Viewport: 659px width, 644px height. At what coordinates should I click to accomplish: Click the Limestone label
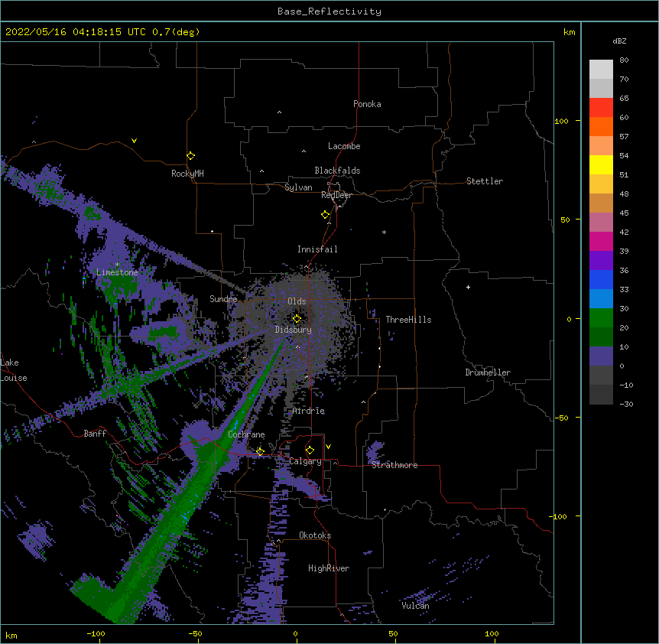tap(117, 272)
